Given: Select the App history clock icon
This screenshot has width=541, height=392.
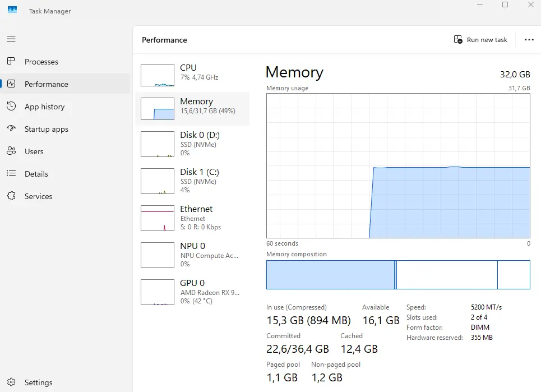Looking at the screenshot, I should click(11, 107).
